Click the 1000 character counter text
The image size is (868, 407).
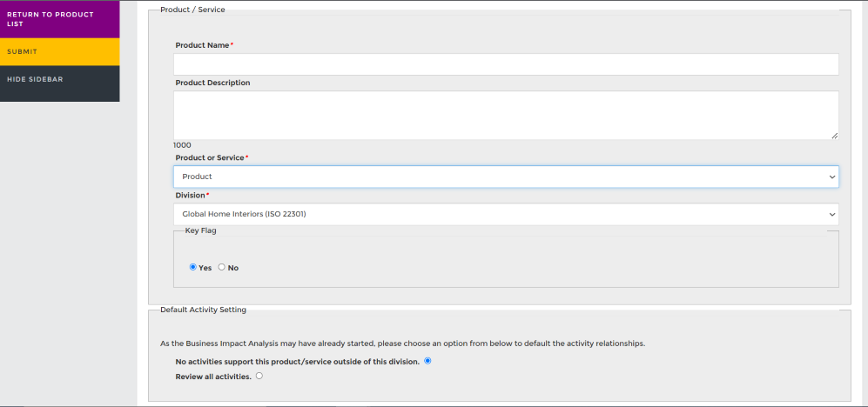coord(182,145)
